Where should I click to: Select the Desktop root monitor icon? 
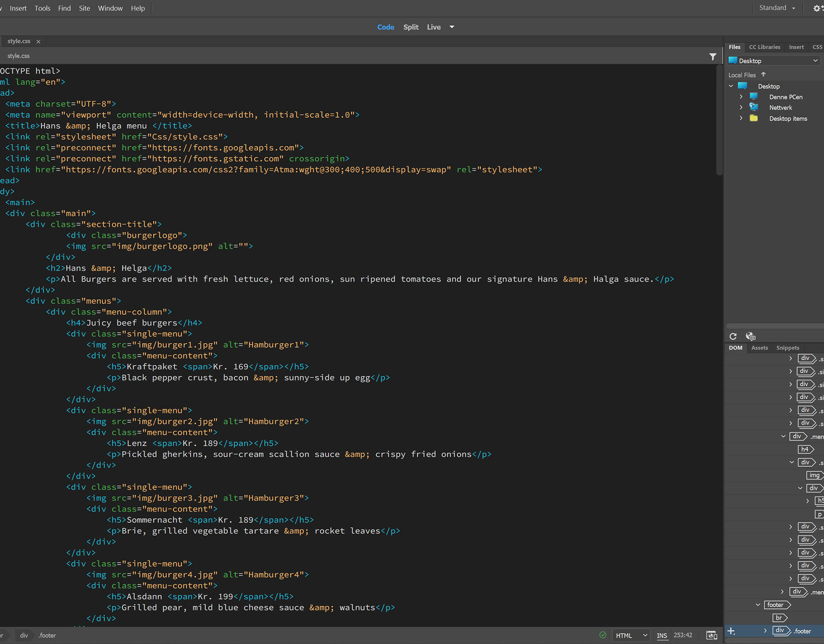tap(742, 86)
